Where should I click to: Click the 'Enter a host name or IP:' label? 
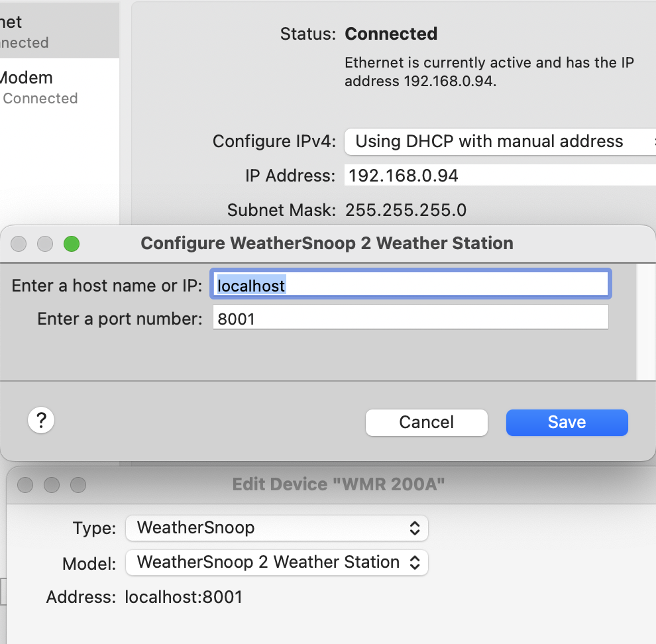click(x=107, y=286)
